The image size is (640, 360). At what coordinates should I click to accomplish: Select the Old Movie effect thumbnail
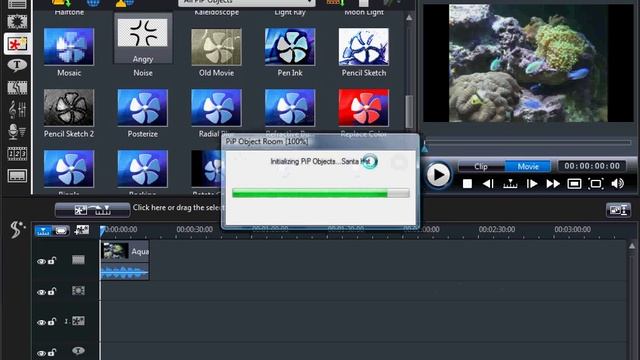(216, 47)
